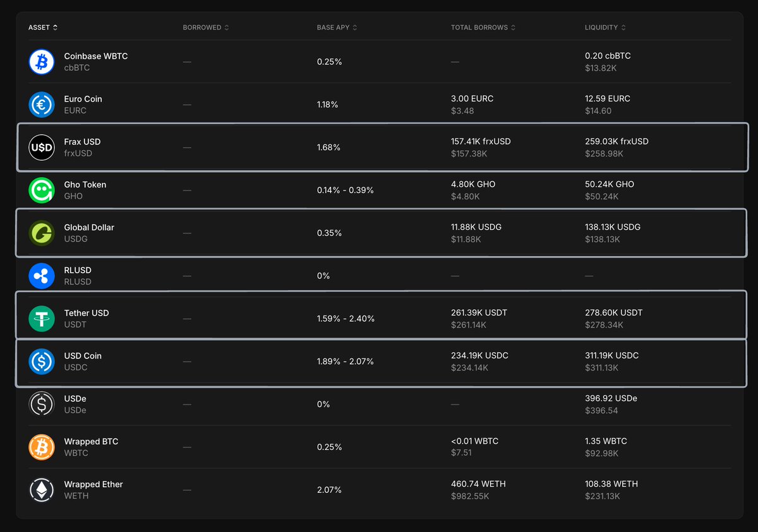Open the Wrapped Ether asset name
The width and height of the screenshot is (758, 532).
coord(93,484)
